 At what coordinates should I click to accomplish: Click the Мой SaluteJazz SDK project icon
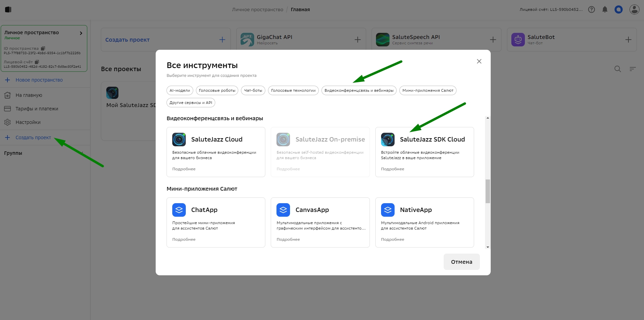[112, 93]
